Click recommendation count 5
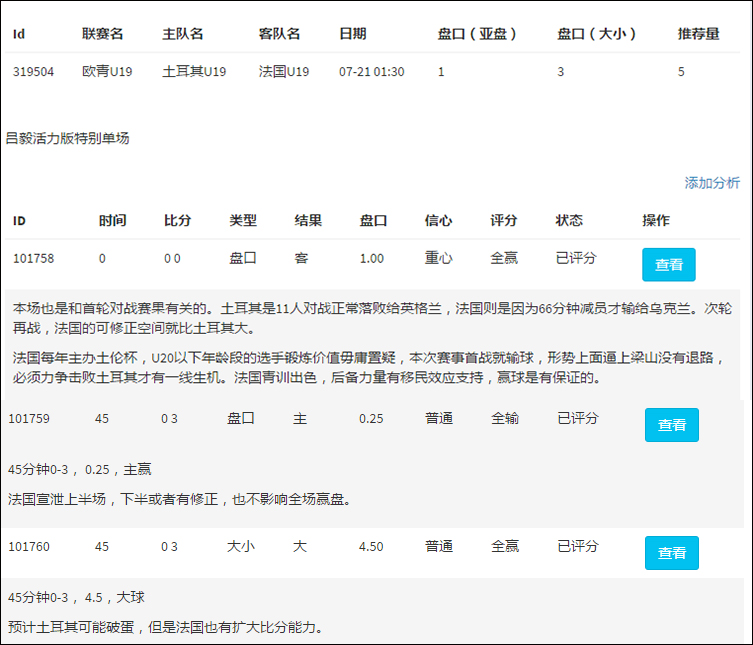 (681, 72)
